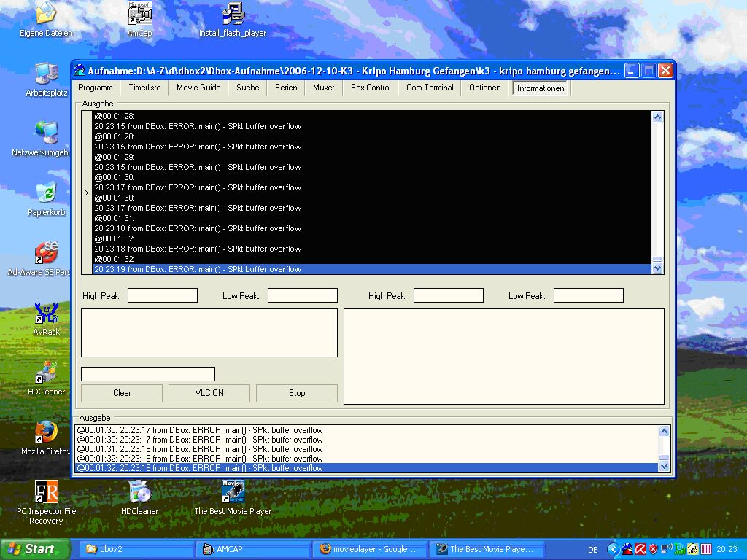Click the VLC ON button
747x560 pixels.
tap(209, 393)
